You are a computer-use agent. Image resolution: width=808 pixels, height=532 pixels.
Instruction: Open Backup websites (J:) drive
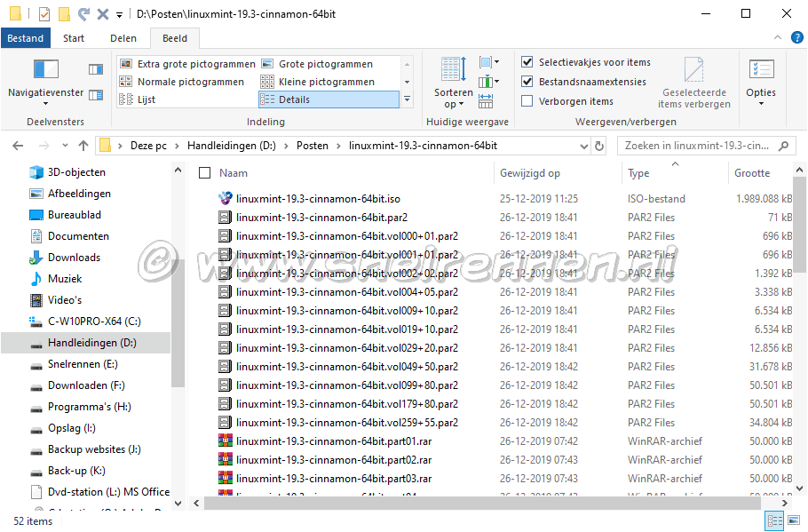[x=94, y=449]
